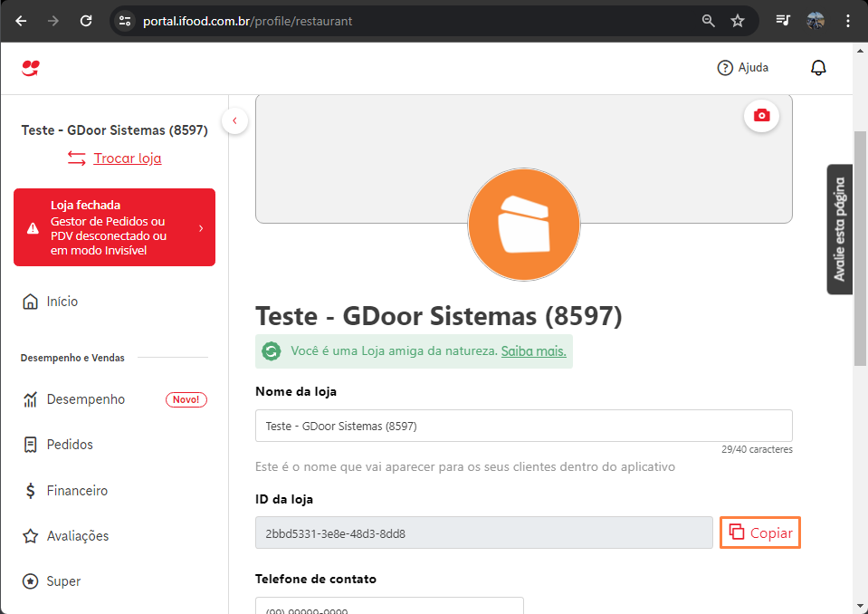Reload the page with the refresh icon
The width and height of the screenshot is (868, 614).
[86, 21]
